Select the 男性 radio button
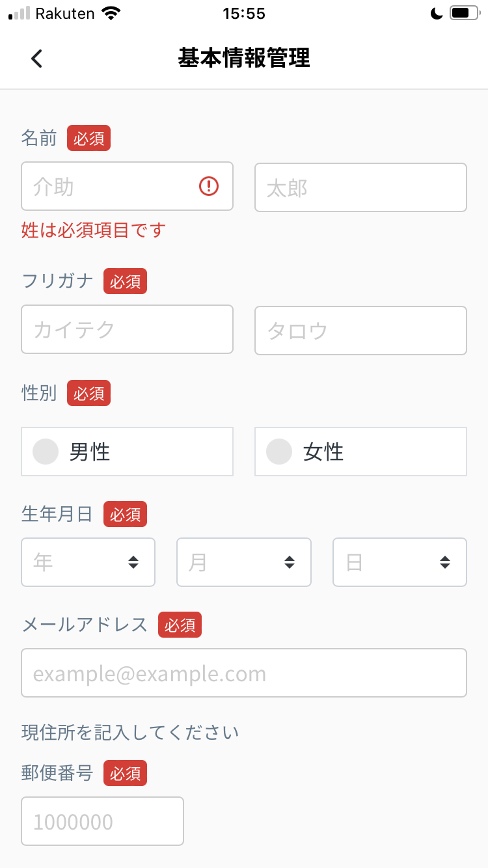The image size is (488, 868). (x=46, y=452)
